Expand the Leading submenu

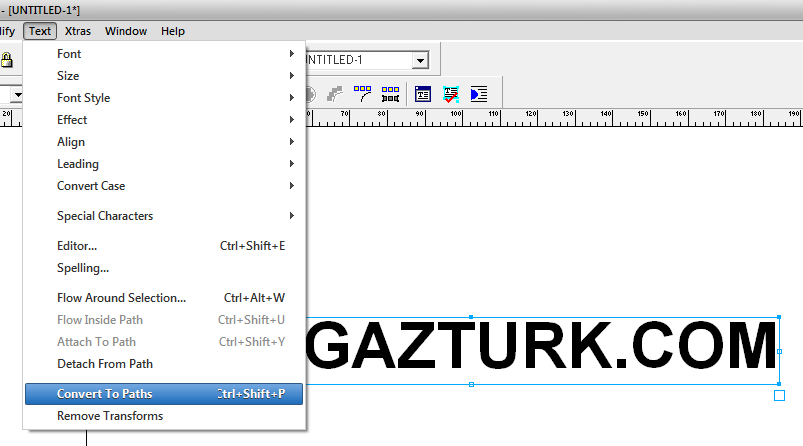(164, 164)
